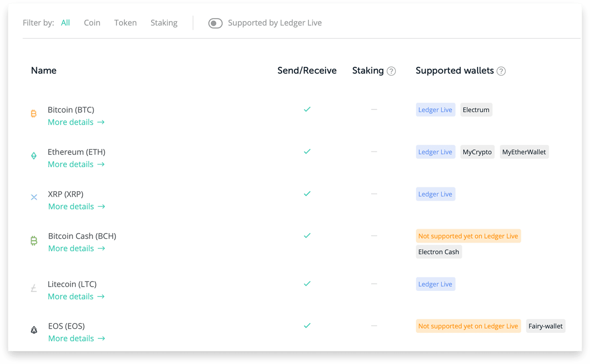This screenshot has height=364, width=590.
Task: Filter by Token
Action: (125, 22)
